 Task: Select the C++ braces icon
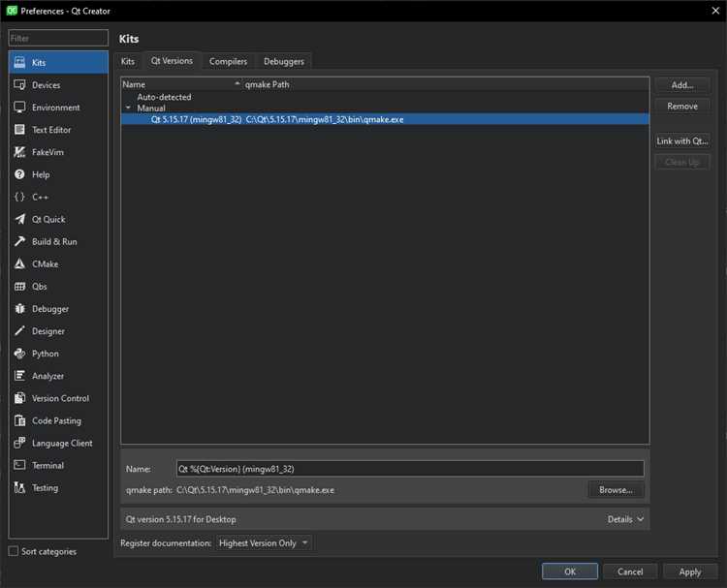point(19,197)
